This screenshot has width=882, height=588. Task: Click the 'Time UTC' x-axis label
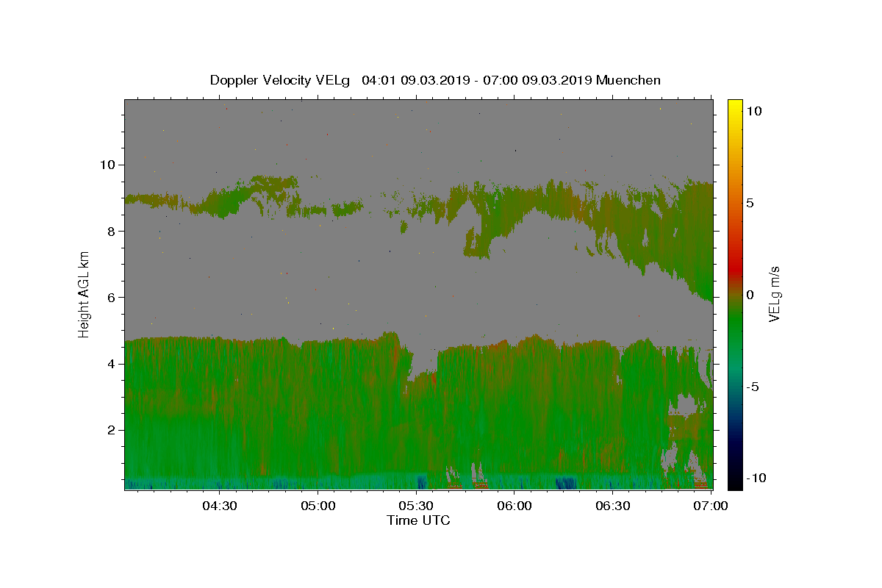[x=418, y=520]
